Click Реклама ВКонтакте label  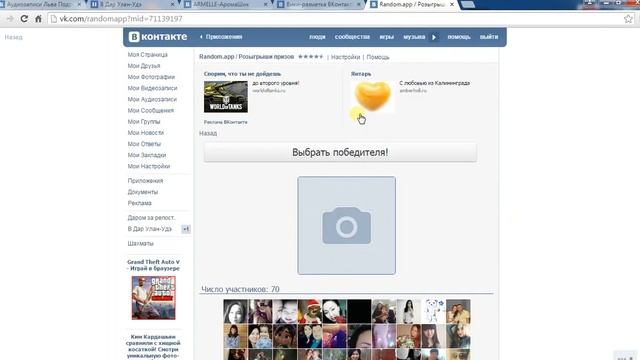tap(226, 122)
